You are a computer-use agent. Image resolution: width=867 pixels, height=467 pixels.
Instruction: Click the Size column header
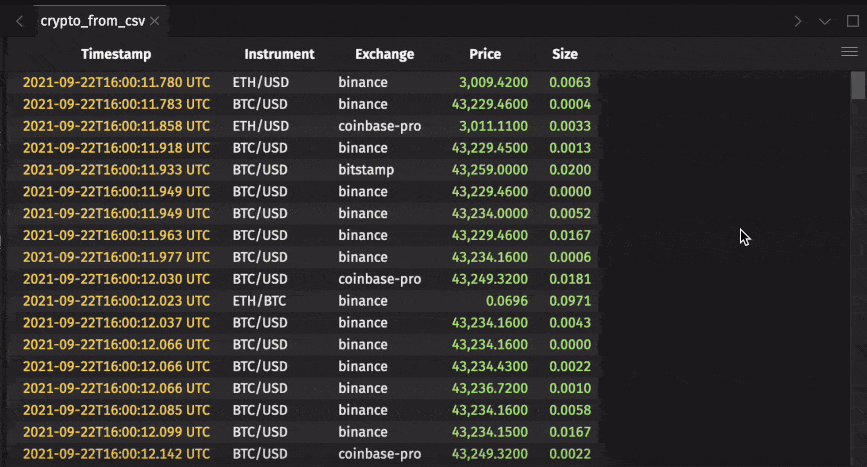click(x=565, y=54)
